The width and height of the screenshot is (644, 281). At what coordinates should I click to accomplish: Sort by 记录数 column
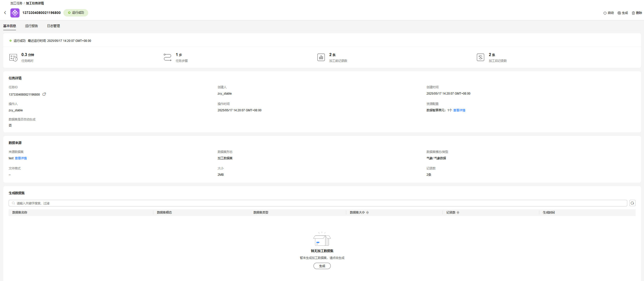(x=458, y=213)
